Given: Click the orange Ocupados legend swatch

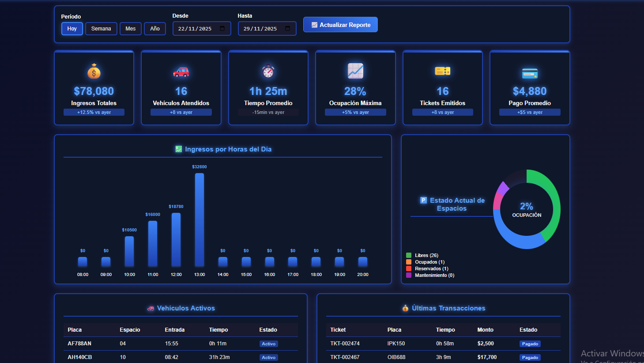Looking at the screenshot, I should point(409,262).
